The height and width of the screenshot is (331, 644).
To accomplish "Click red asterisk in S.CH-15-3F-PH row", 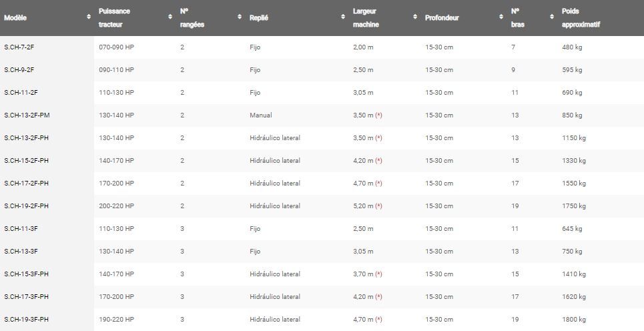I will [378, 274].
